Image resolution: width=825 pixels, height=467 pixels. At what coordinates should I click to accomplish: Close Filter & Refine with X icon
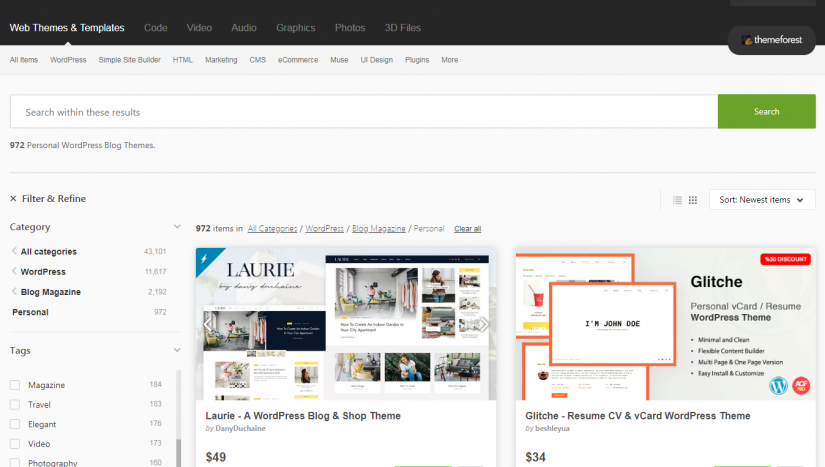click(13, 199)
